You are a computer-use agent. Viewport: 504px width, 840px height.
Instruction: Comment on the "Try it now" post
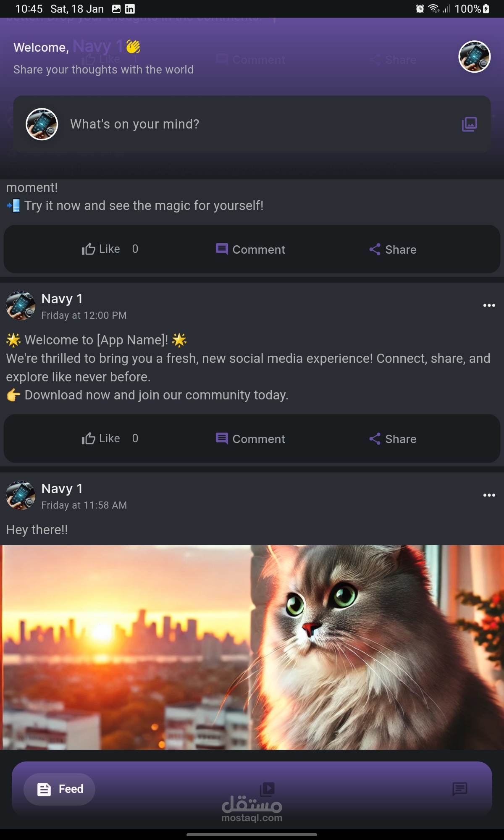click(250, 249)
